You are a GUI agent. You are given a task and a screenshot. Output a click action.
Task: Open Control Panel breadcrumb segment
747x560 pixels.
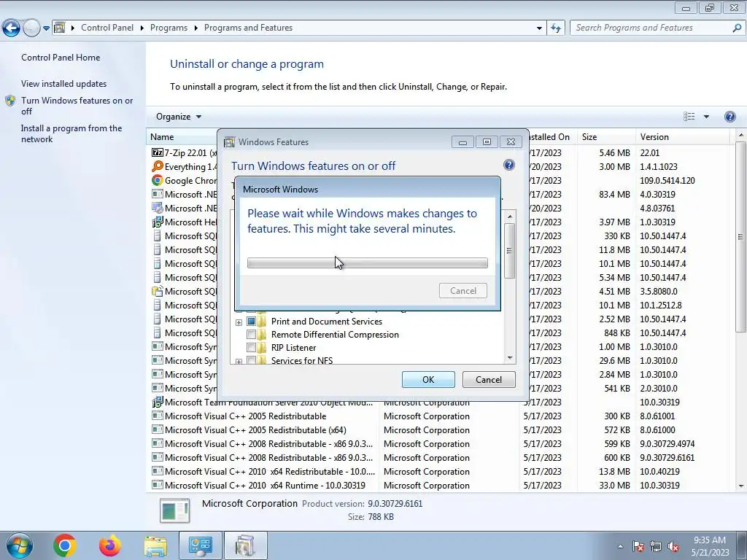(107, 28)
